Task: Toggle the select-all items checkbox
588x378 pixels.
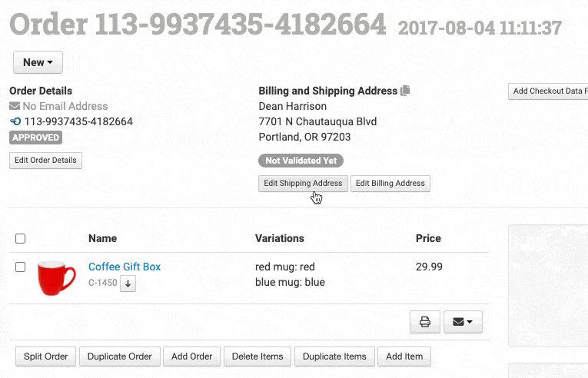Action: (x=21, y=239)
